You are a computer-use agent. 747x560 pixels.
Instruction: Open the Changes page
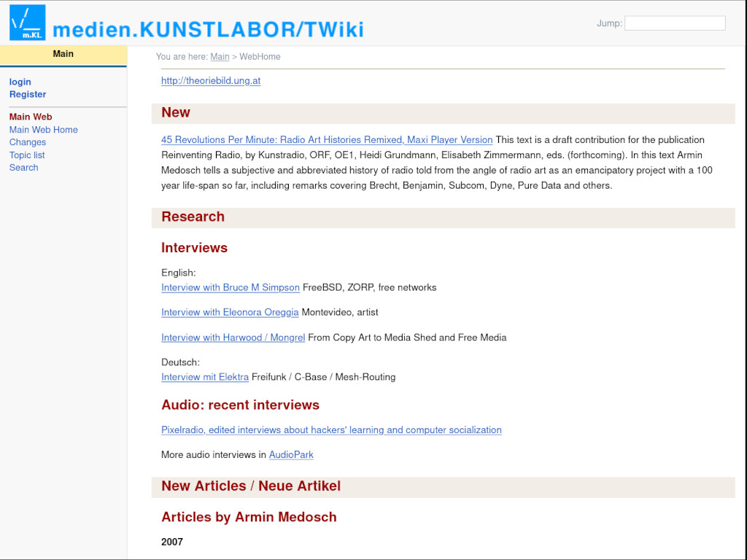[28, 142]
